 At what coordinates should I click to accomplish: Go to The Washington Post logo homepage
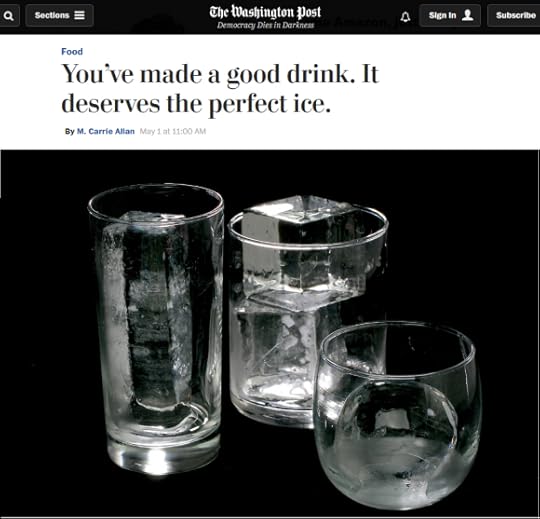(x=265, y=12)
